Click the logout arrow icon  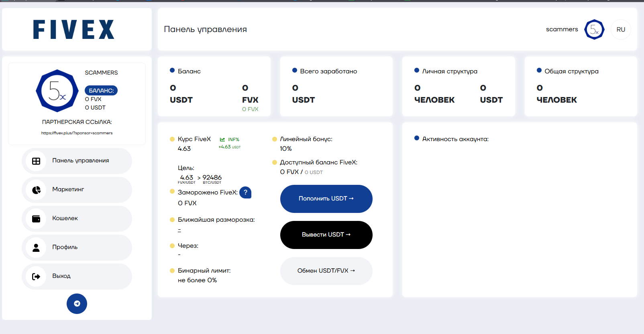point(36,276)
